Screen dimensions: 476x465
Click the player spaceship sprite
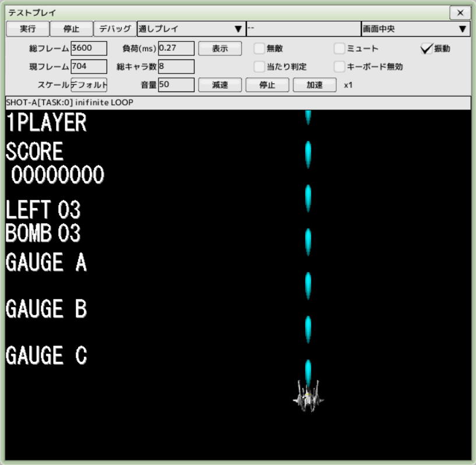click(308, 397)
